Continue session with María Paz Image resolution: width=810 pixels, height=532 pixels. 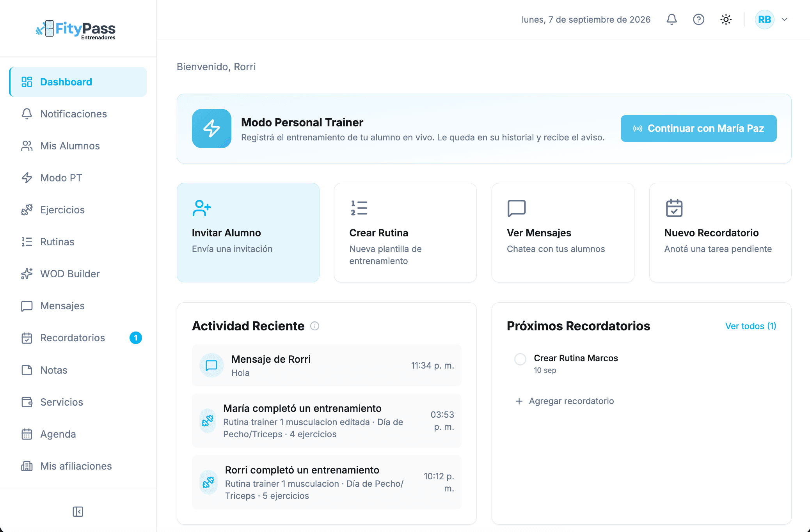pyautogui.click(x=698, y=128)
